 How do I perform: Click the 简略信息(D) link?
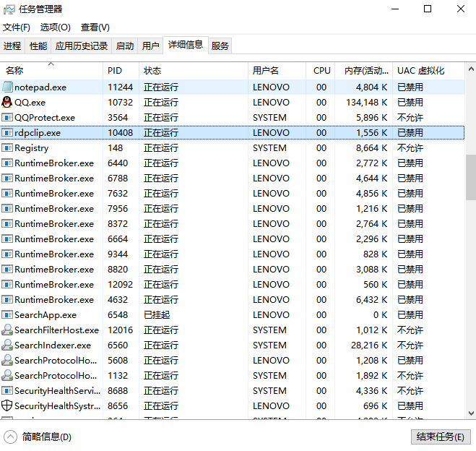tap(47, 437)
